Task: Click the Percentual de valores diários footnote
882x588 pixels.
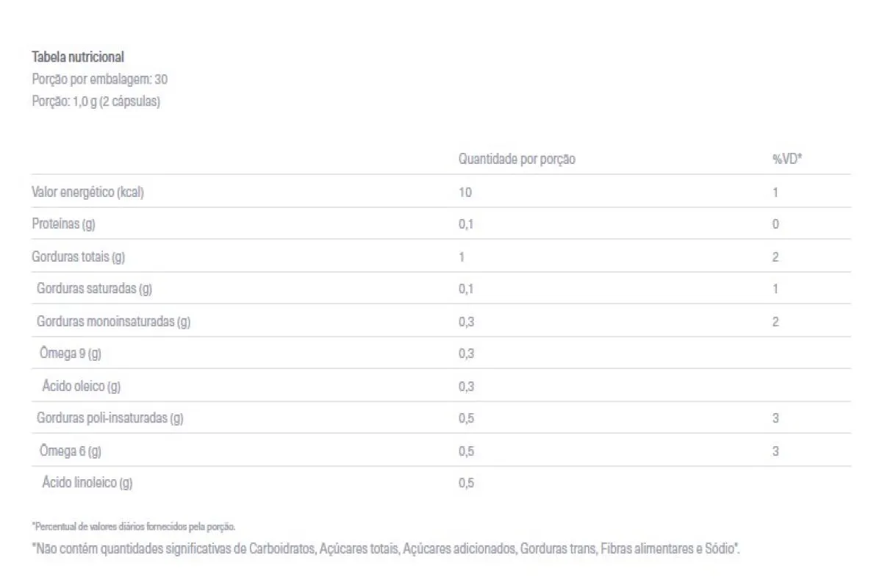Action: click(134, 526)
